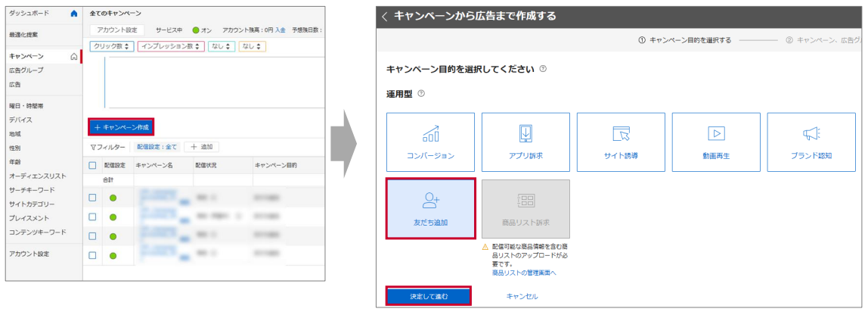This screenshot has height=315, width=868.
Task: Click the help icon beside 運用型
Action: tap(421, 94)
